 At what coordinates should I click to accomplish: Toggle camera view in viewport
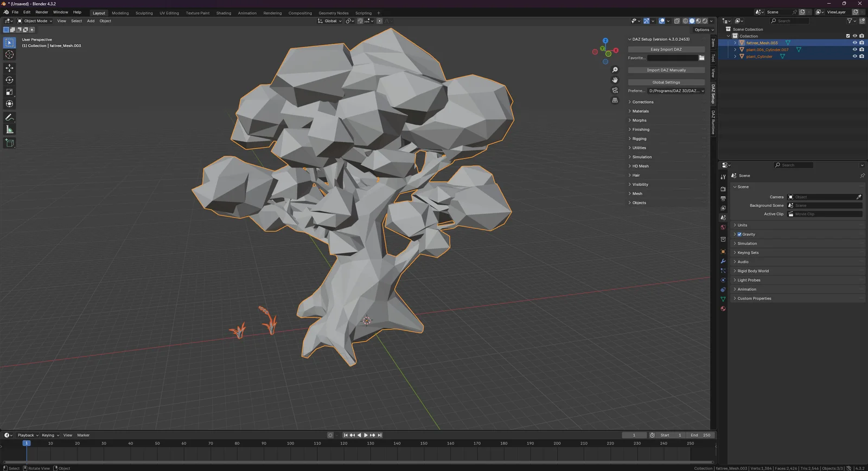point(615,90)
